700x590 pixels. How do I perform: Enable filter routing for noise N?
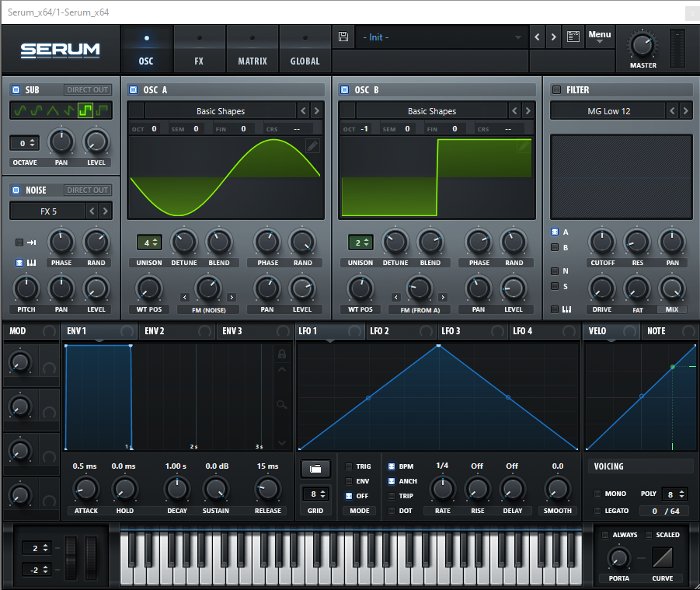pyautogui.click(x=555, y=271)
